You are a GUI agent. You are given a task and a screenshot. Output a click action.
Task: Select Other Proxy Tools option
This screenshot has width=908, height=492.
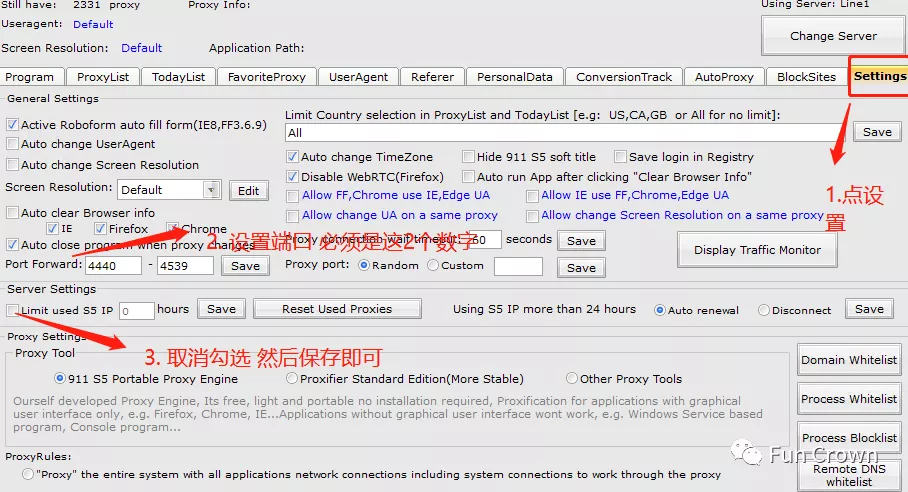[572, 378]
